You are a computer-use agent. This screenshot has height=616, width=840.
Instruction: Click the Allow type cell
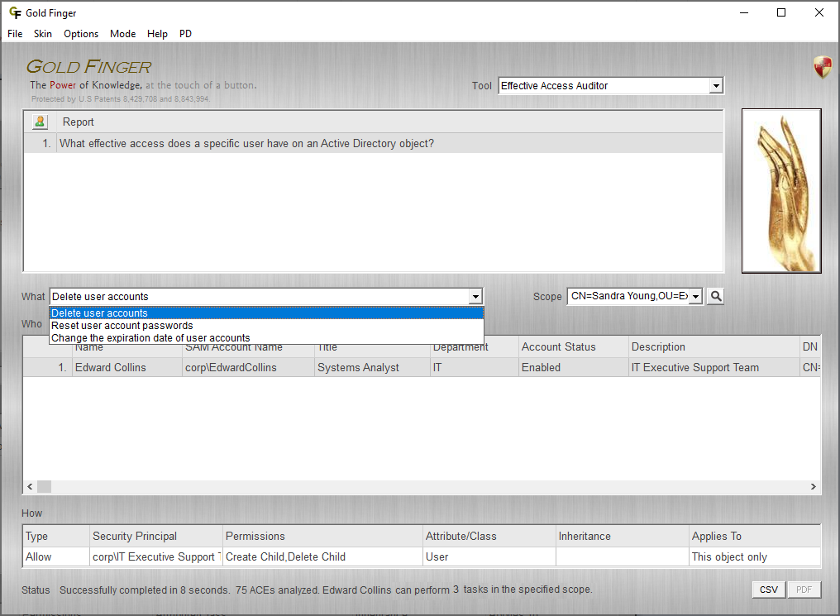(x=56, y=556)
